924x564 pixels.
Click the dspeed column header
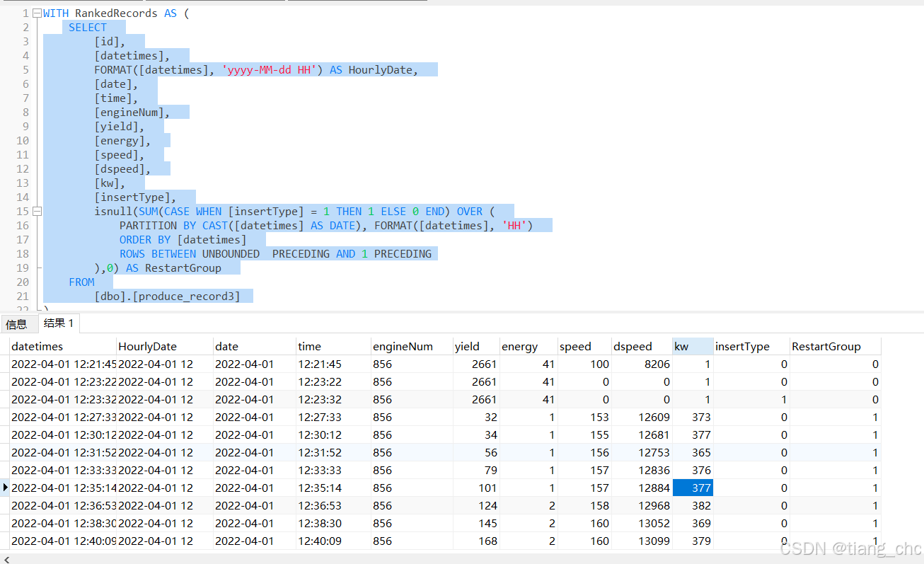pyautogui.click(x=642, y=347)
